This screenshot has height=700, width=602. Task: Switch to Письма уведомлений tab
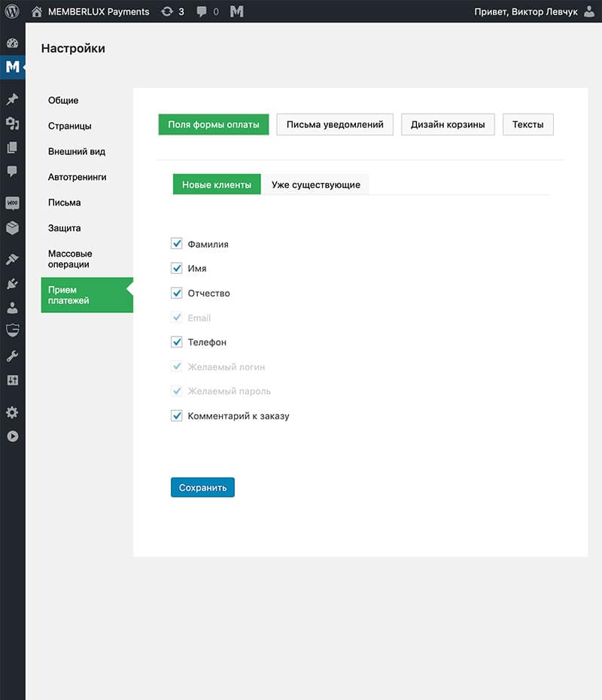335,124
